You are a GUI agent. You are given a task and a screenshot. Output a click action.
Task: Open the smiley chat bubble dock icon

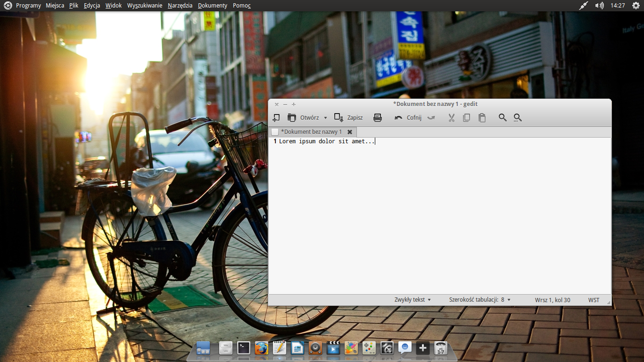click(x=405, y=348)
